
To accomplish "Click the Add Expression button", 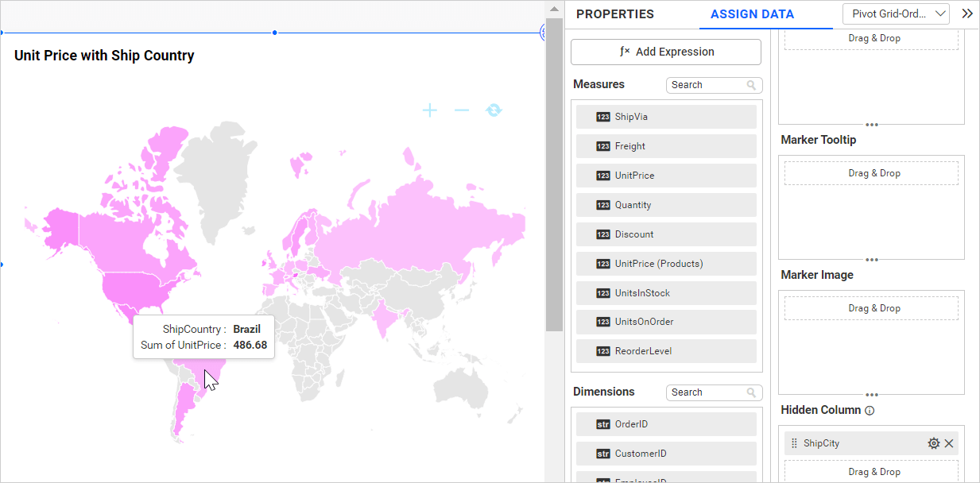I will click(x=666, y=52).
